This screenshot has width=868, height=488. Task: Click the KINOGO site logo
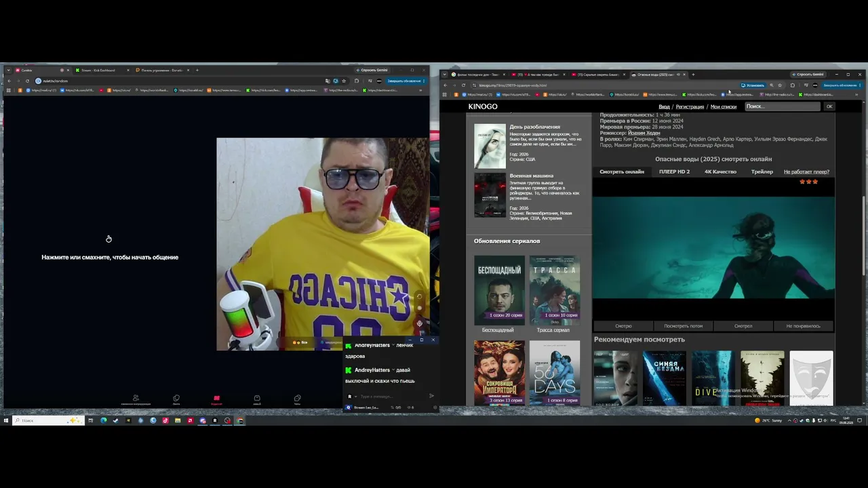(x=483, y=106)
